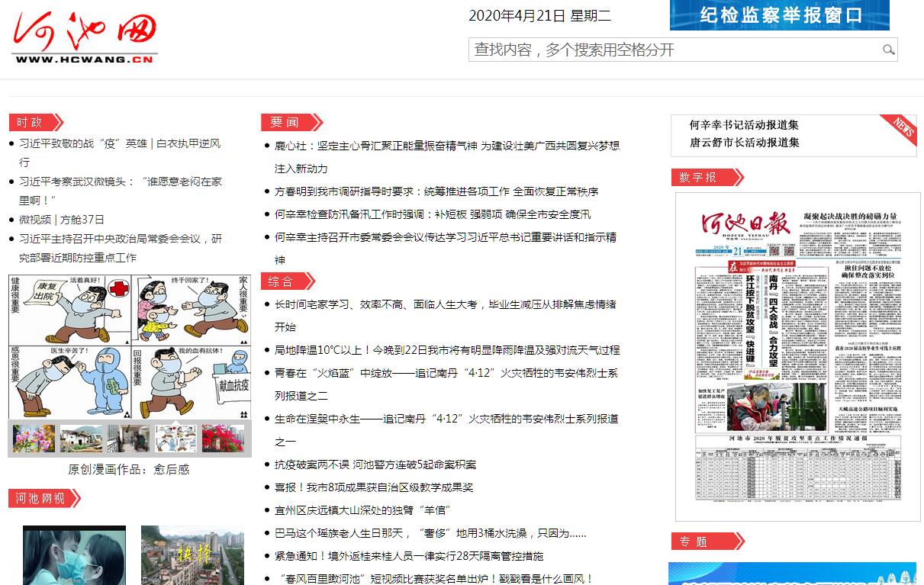Open the 抗疫破案两不误 police article
The image size is (924, 585).
tap(375, 464)
